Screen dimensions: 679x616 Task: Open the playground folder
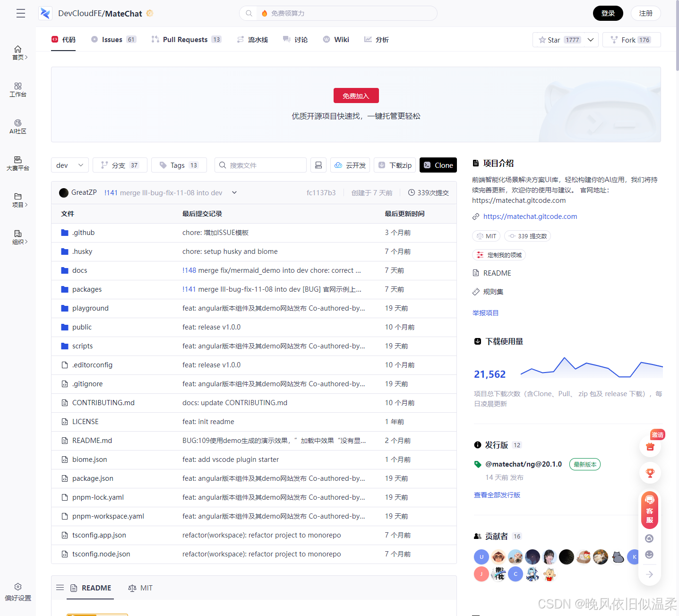[x=90, y=308]
